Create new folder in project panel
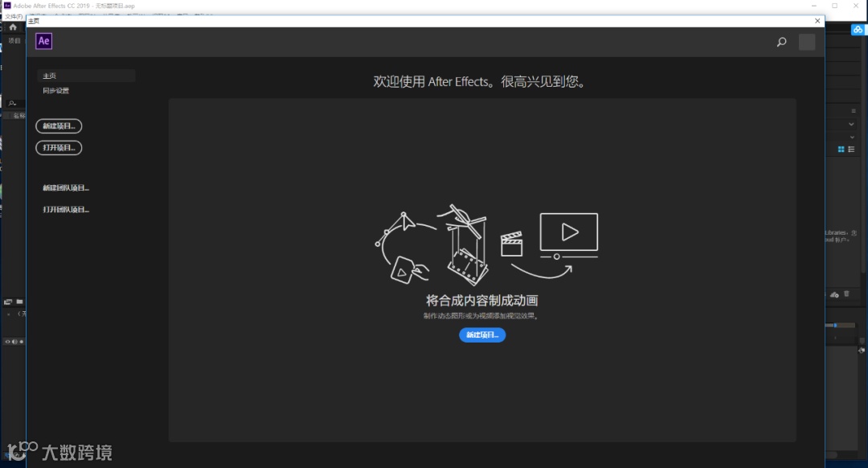The image size is (868, 468). pos(19,302)
